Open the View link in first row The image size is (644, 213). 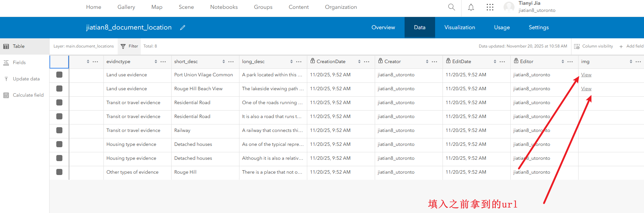tap(586, 75)
